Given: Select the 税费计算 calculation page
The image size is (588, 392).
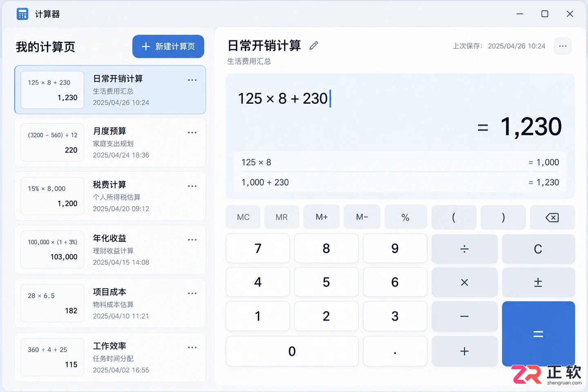Looking at the screenshot, I should [x=110, y=196].
